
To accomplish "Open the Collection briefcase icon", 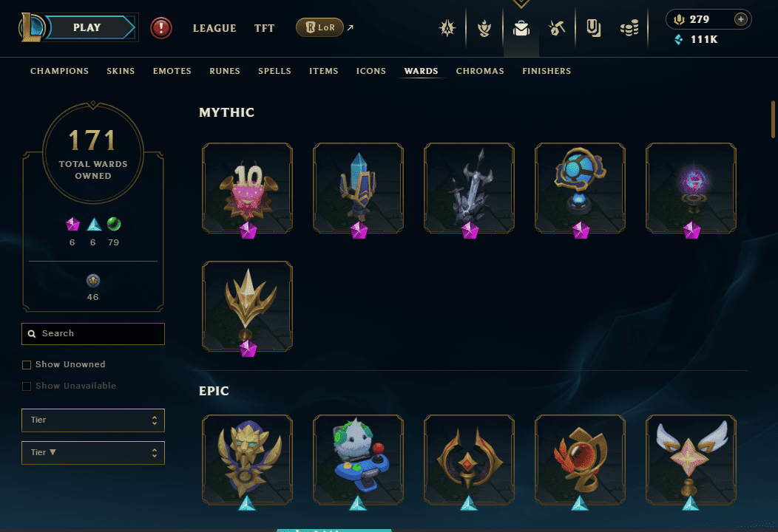I will pyautogui.click(x=521, y=28).
